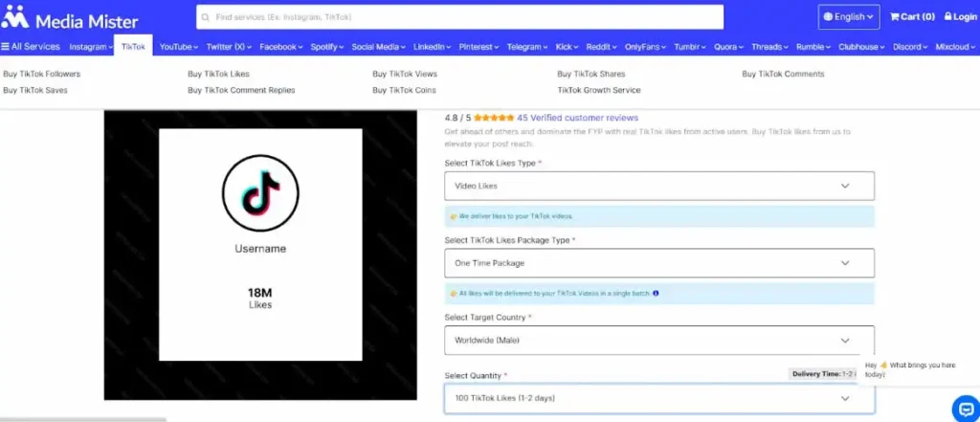Open the Instagram services menu
Image resolution: width=980 pixels, height=422 pixels.
pos(91,47)
